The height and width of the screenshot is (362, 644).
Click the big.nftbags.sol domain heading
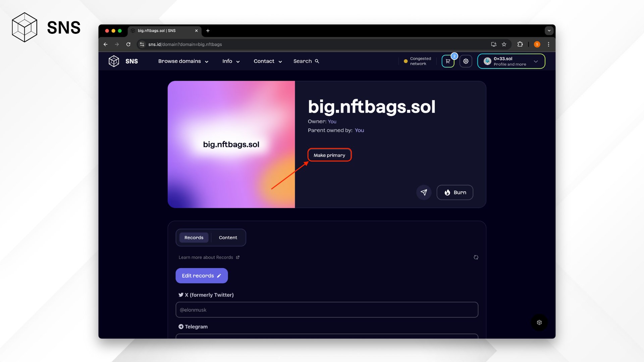(372, 107)
